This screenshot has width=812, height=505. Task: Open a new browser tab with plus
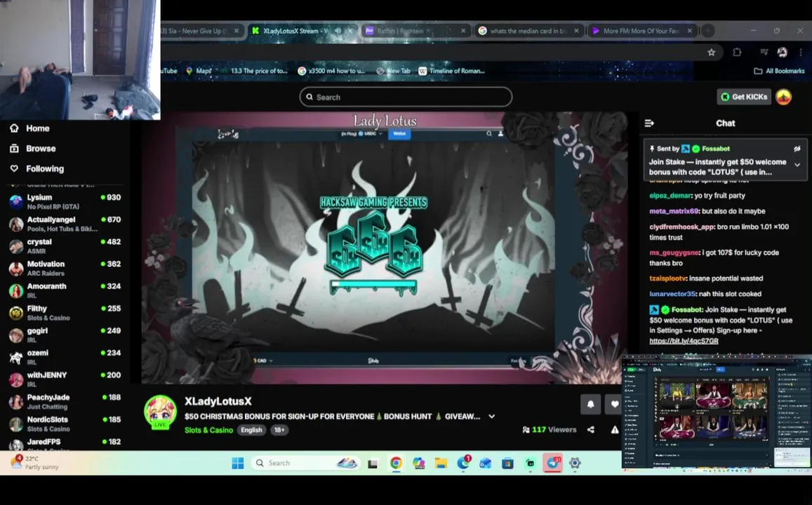[708, 31]
